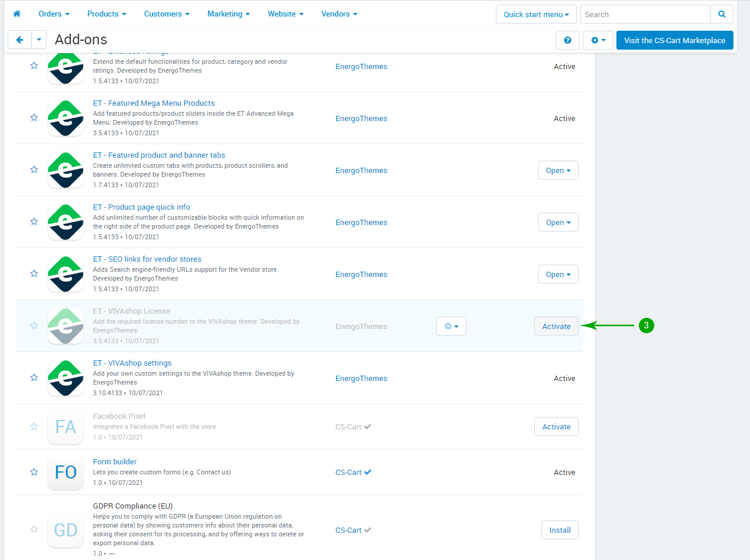This screenshot has width=750, height=560.
Task: Open the Website menu
Action: point(285,14)
